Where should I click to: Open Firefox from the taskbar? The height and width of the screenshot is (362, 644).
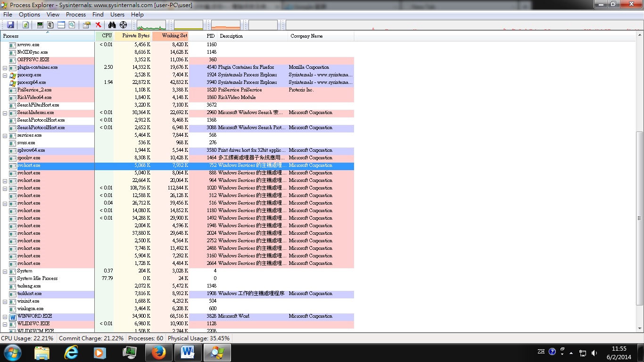[x=159, y=352]
